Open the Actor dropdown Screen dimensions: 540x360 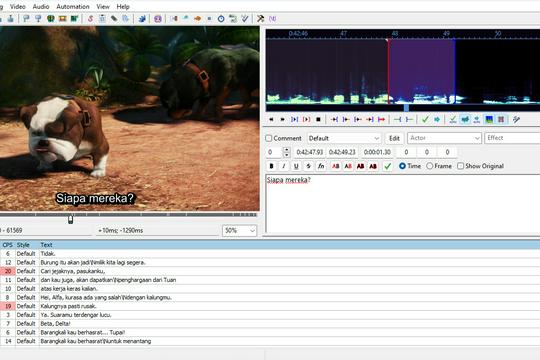(x=444, y=138)
